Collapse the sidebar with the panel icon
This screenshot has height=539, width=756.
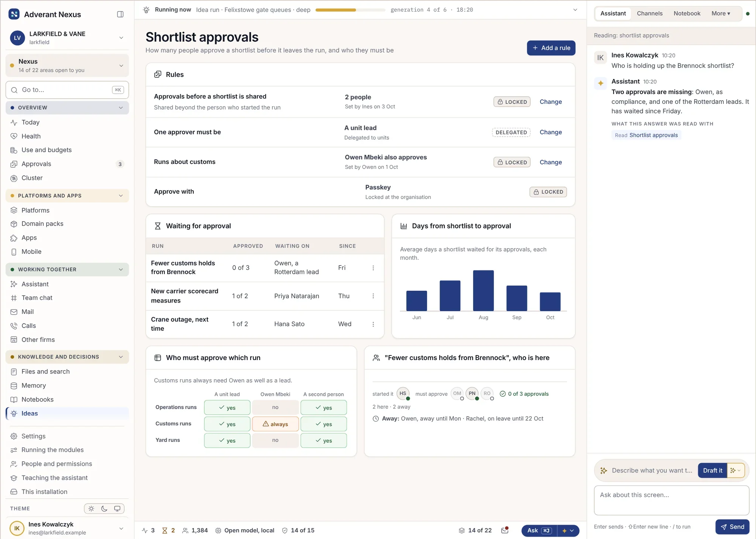click(x=120, y=14)
